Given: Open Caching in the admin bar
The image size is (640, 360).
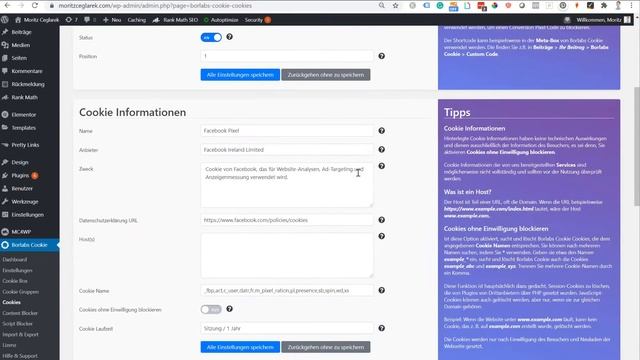Looking at the screenshot, I should click(136, 20).
